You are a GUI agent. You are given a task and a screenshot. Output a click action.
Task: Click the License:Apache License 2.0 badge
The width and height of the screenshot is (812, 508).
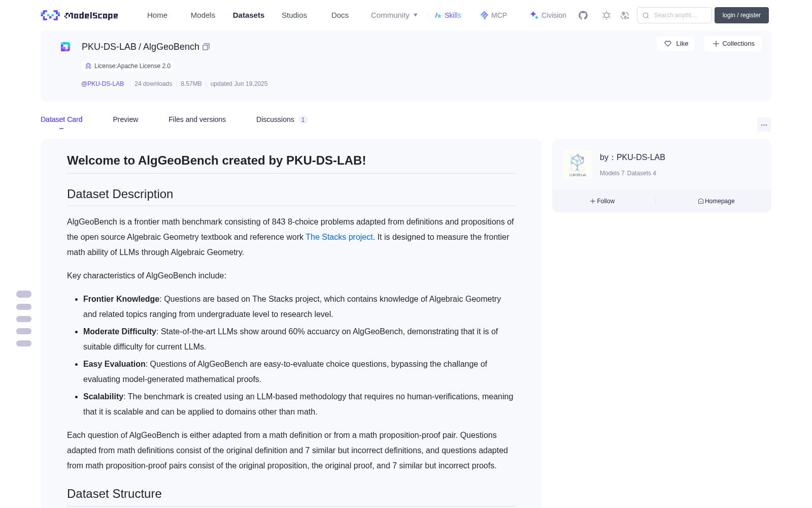pyautogui.click(x=127, y=66)
